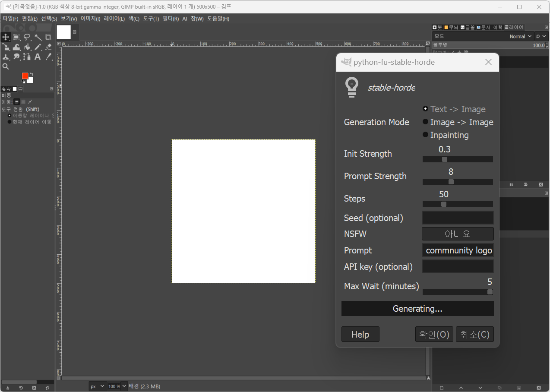This screenshot has height=392, width=550.
Task: Select the Smudge tool
Action: 16,57
